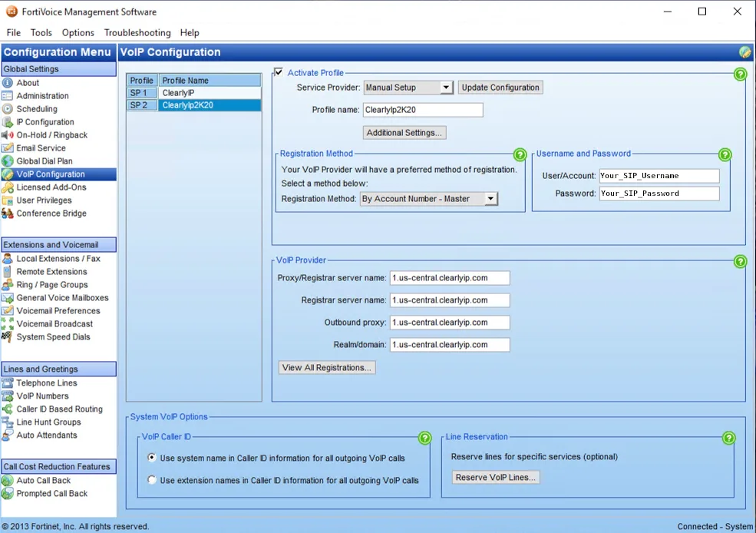Open help for Registration Method section

coord(520,155)
